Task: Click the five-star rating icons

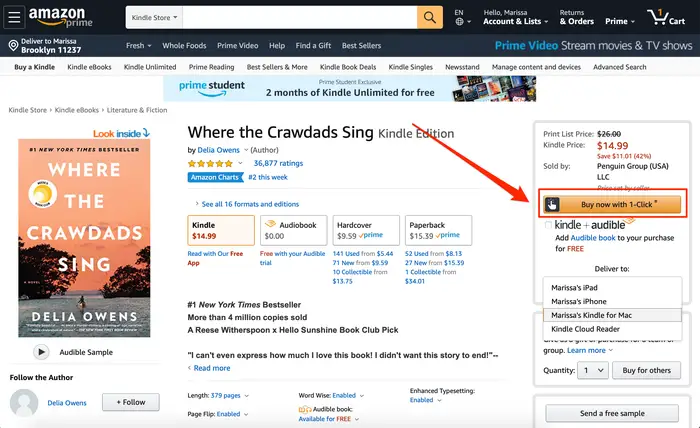Action: pos(210,163)
